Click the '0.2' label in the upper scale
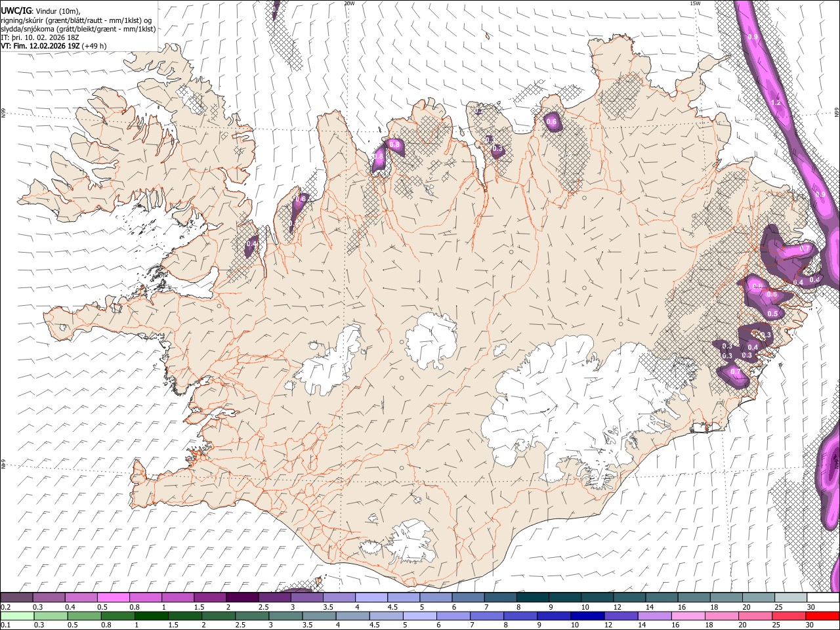This screenshot has height=630, width=840. [6, 607]
